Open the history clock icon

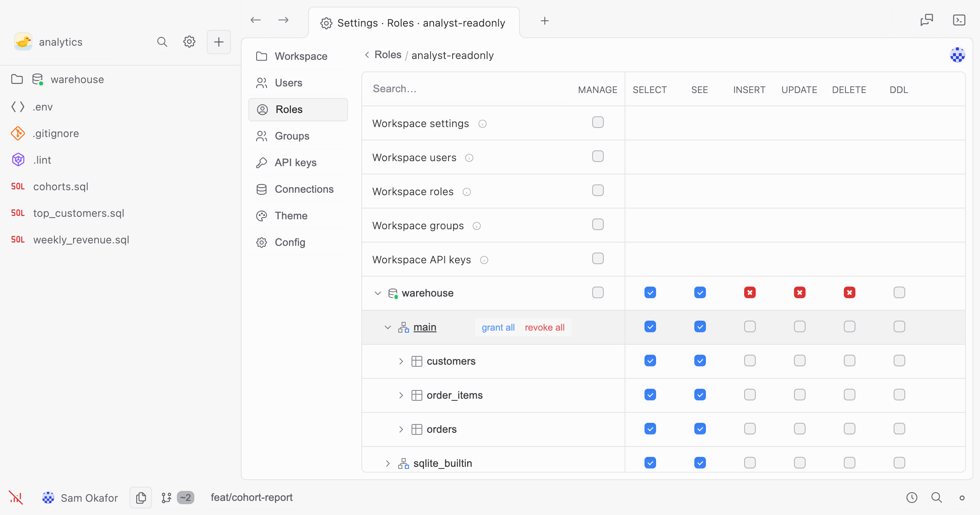tap(912, 498)
